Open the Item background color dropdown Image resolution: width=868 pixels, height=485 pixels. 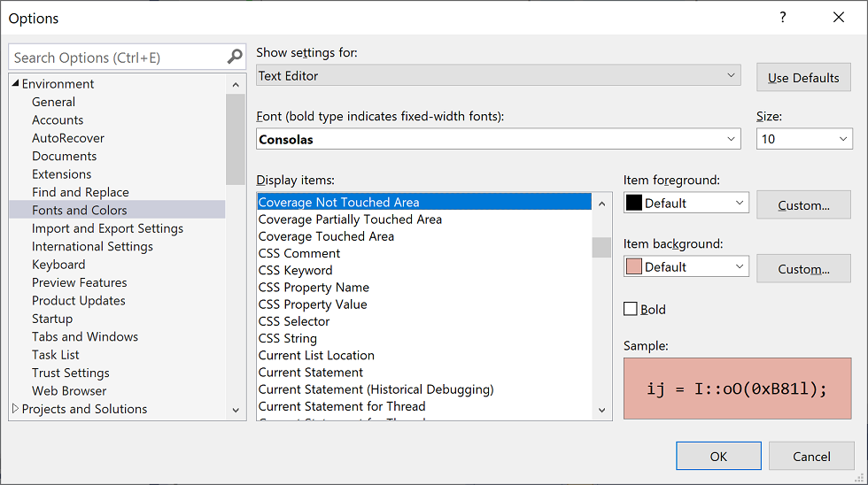coord(686,266)
